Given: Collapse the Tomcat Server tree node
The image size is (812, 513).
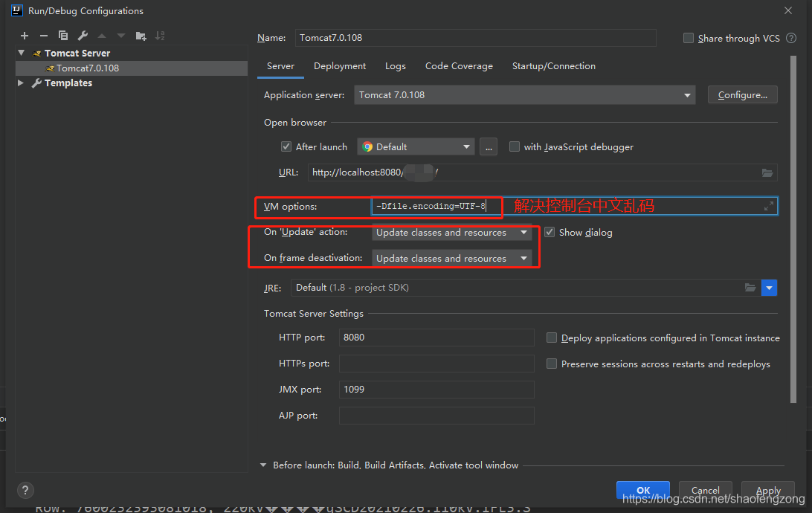Looking at the screenshot, I should tap(22, 53).
